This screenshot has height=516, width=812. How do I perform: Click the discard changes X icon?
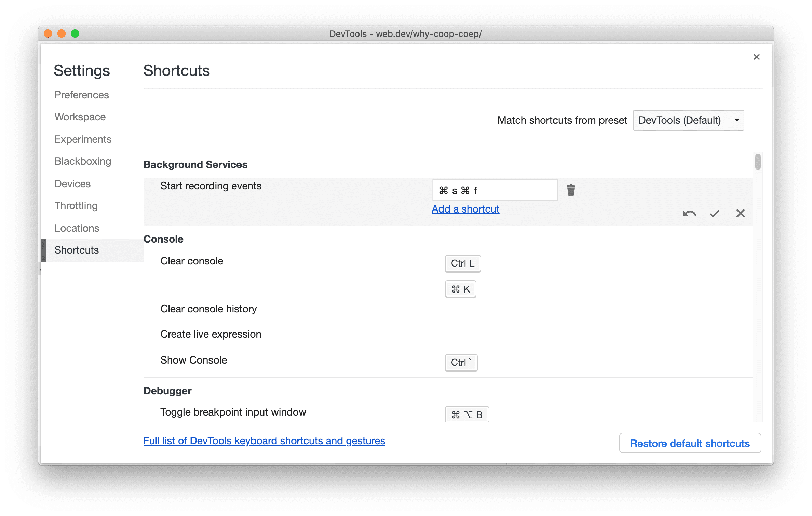click(x=741, y=213)
